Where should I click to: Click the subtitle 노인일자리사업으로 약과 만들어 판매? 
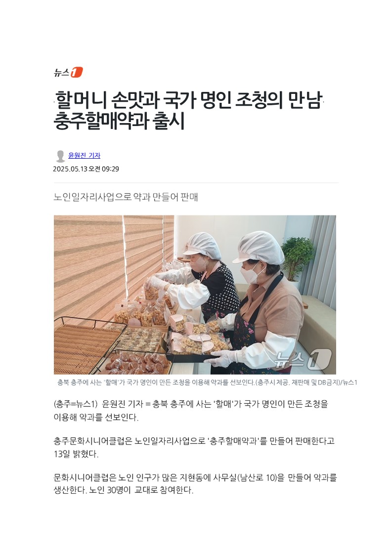click(126, 197)
